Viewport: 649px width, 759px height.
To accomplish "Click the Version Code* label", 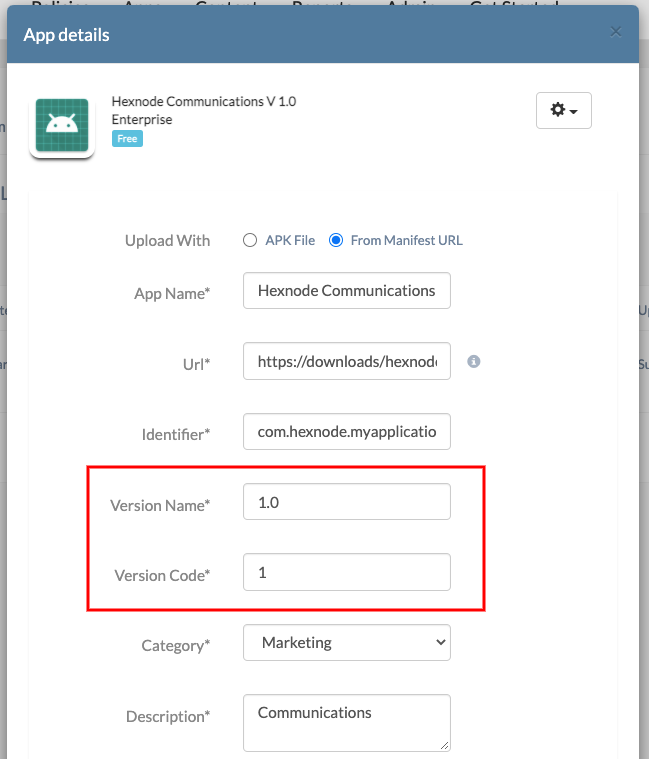I will pos(162,576).
